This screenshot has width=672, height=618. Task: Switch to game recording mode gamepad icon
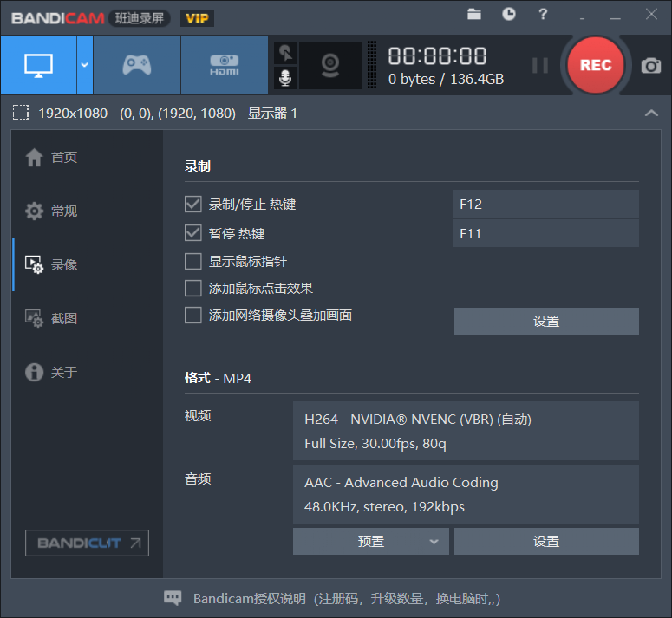click(x=137, y=65)
